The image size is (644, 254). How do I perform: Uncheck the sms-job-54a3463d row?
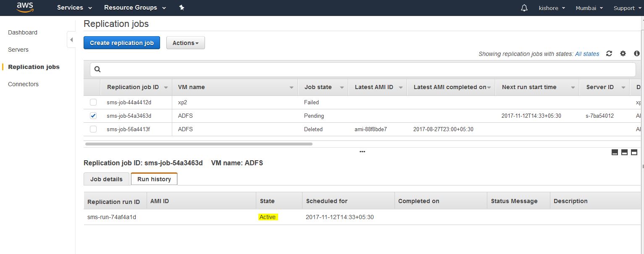tap(93, 116)
